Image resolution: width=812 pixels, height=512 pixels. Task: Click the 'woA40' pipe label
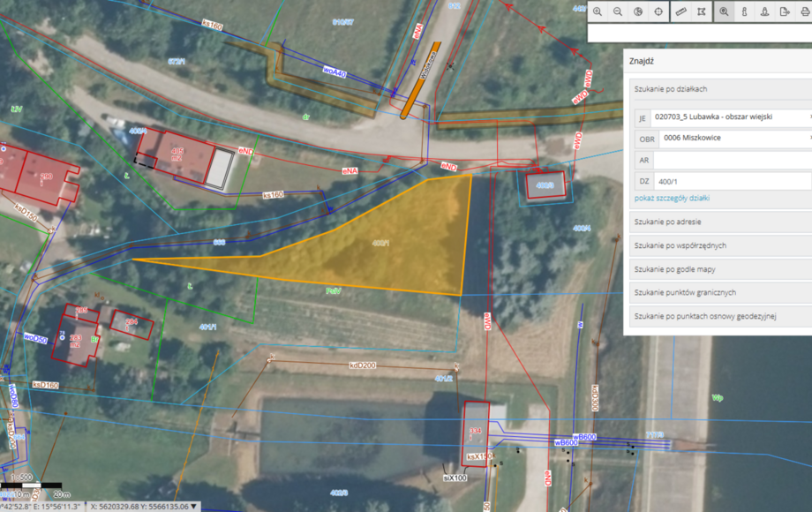334,72
